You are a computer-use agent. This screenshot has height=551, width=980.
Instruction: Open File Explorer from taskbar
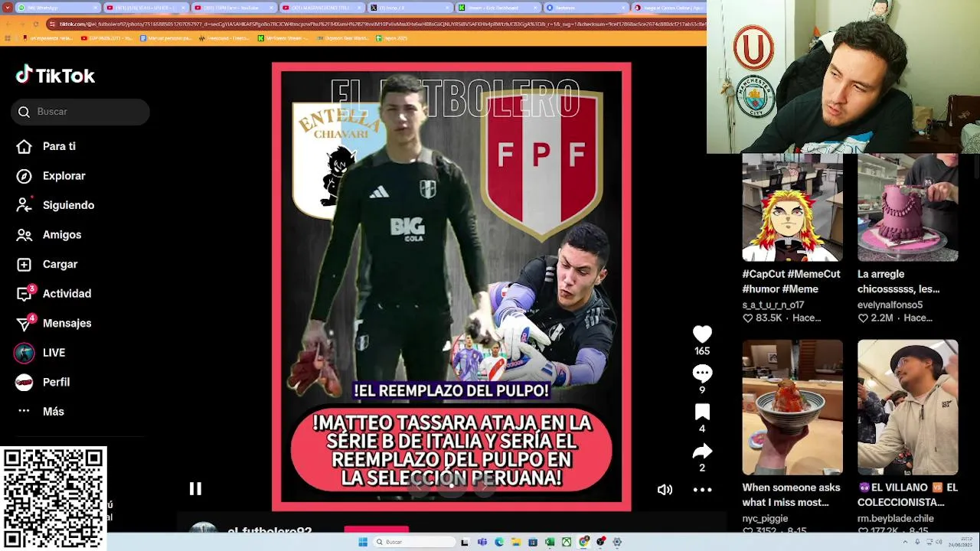coord(516,542)
